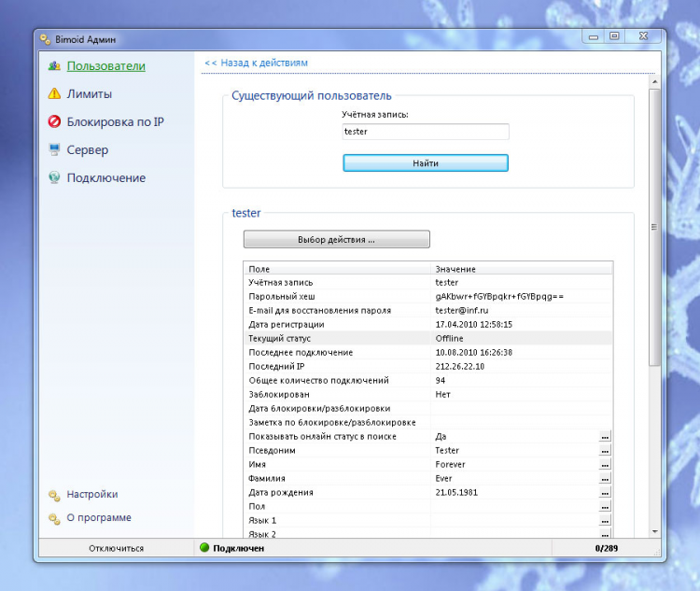Open Настройки in the sidebar
This screenshot has height=591, width=700.
92,494
